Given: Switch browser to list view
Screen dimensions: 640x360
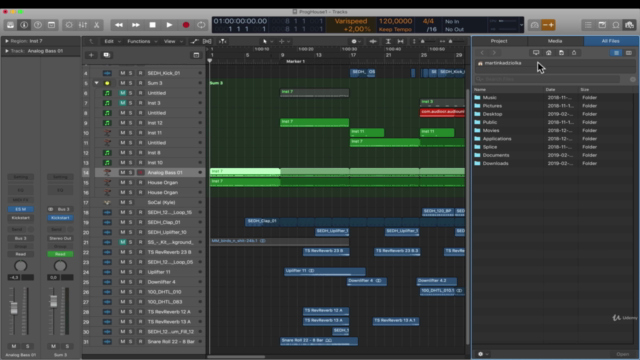Looking at the screenshot, I should tap(616, 53).
